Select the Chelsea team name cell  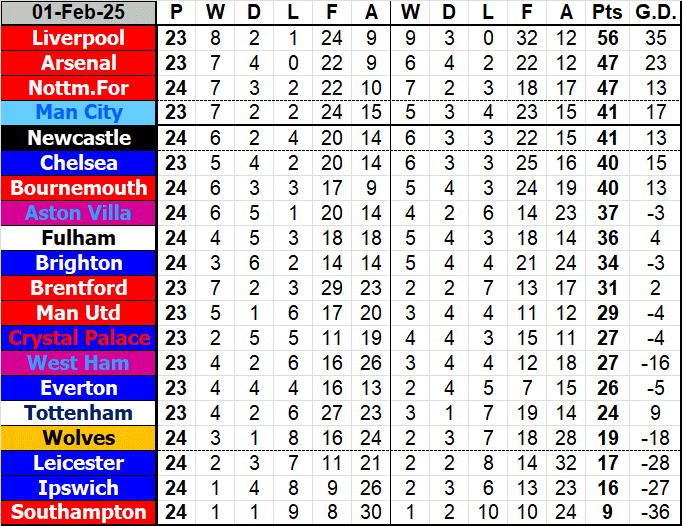pyautogui.click(x=78, y=163)
